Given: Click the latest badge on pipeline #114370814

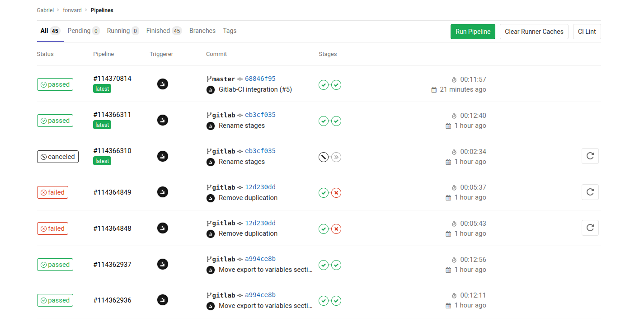Looking at the screenshot, I should coord(102,88).
